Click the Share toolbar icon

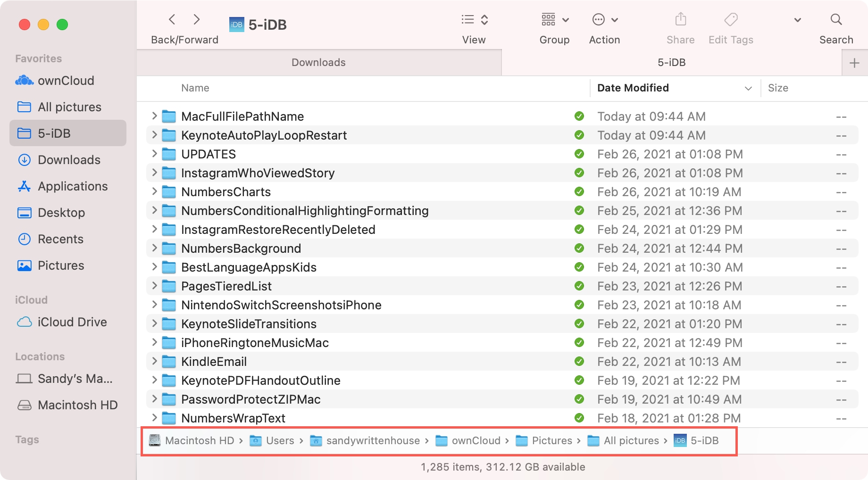pyautogui.click(x=680, y=19)
